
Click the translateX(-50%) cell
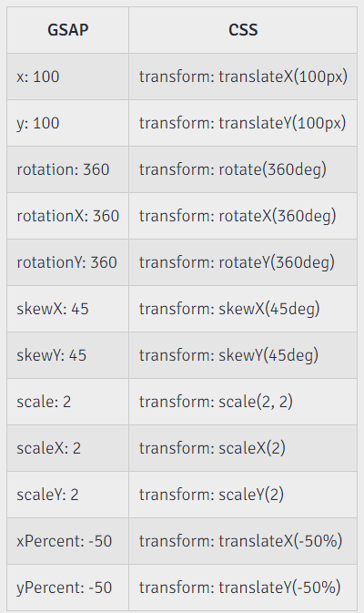tap(243, 542)
